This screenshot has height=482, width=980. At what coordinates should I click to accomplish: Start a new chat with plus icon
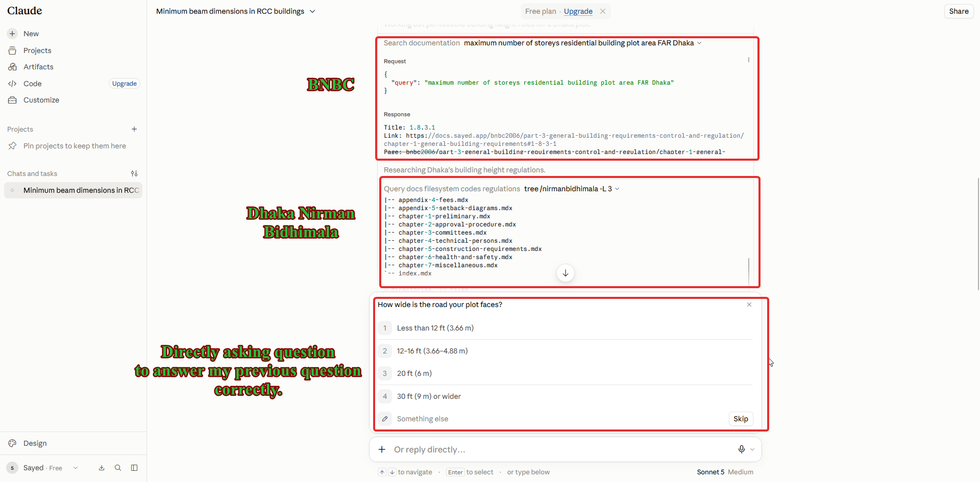point(12,34)
